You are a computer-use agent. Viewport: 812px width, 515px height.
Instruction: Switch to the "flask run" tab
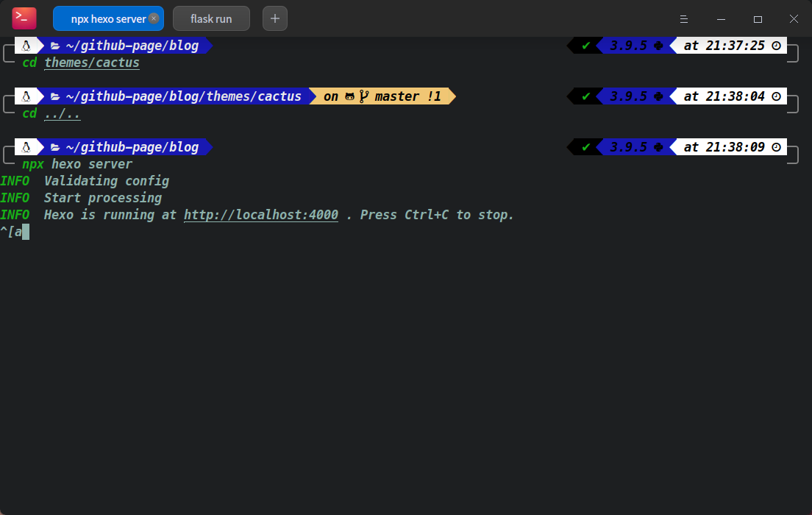point(211,18)
